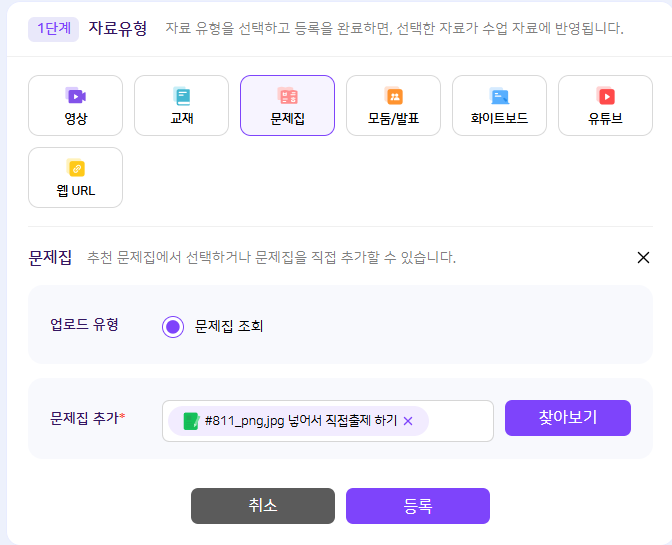Select the 영상 video icon

pyautogui.click(x=75, y=96)
